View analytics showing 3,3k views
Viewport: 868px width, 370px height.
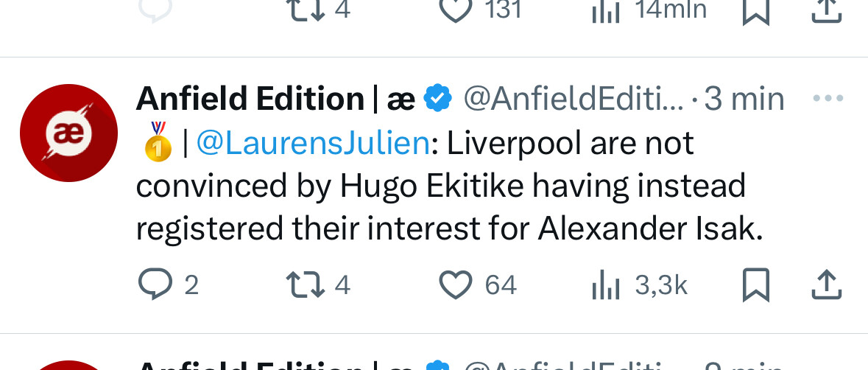click(x=606, y=285)
